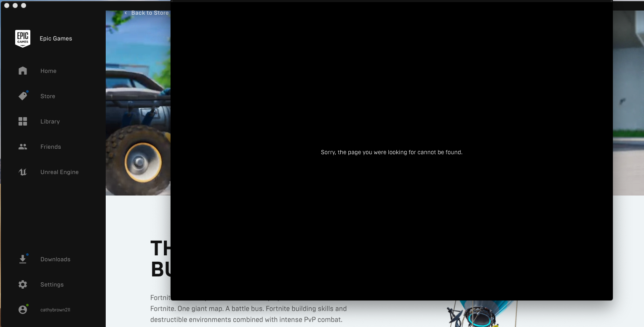Click the blue notification dot on Store
The height and width of the screenshot is (327, 644).
pyautogui.click(x=27, y=91)
